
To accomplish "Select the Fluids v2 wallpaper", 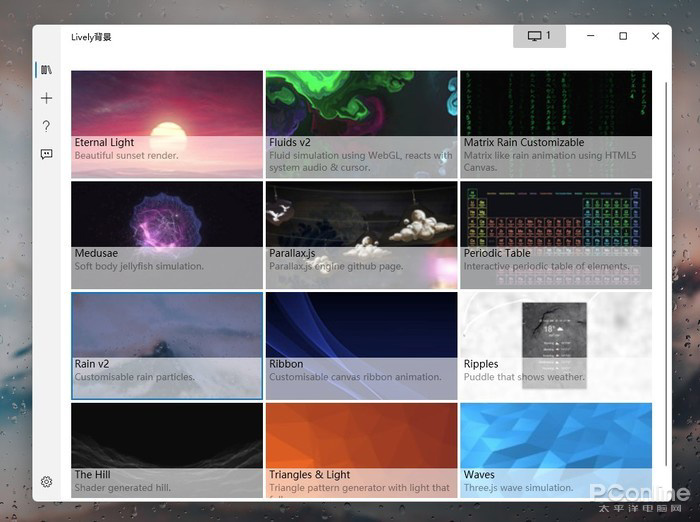I will [362, 124].
